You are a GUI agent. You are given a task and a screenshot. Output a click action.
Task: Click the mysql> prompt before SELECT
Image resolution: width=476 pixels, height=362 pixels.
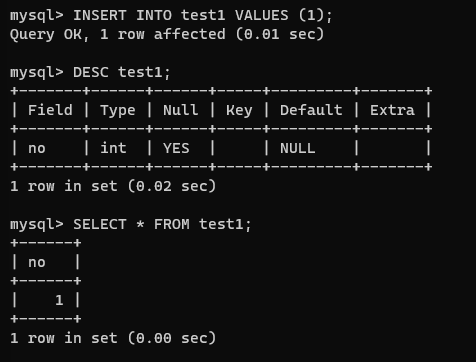pyautogui.click(x=37, y=225)
